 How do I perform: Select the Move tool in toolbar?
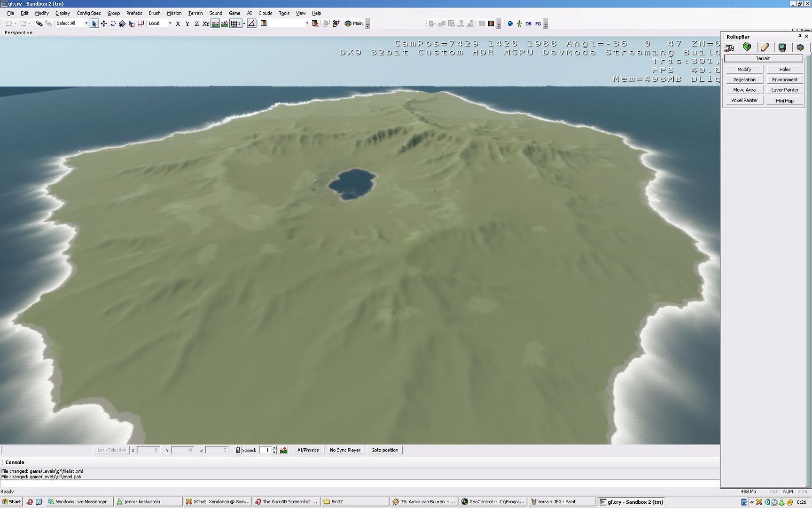pyautogui.click(x=104, y=24)
